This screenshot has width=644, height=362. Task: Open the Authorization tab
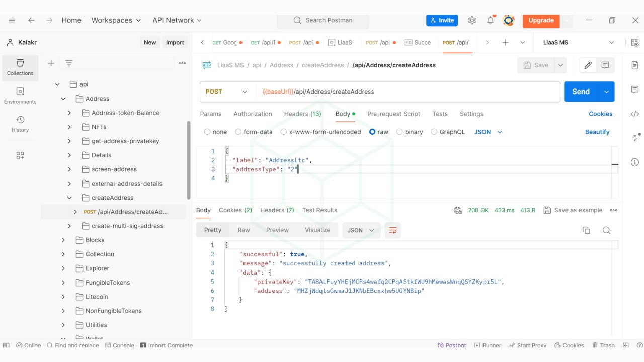click(x=253, y=114)
